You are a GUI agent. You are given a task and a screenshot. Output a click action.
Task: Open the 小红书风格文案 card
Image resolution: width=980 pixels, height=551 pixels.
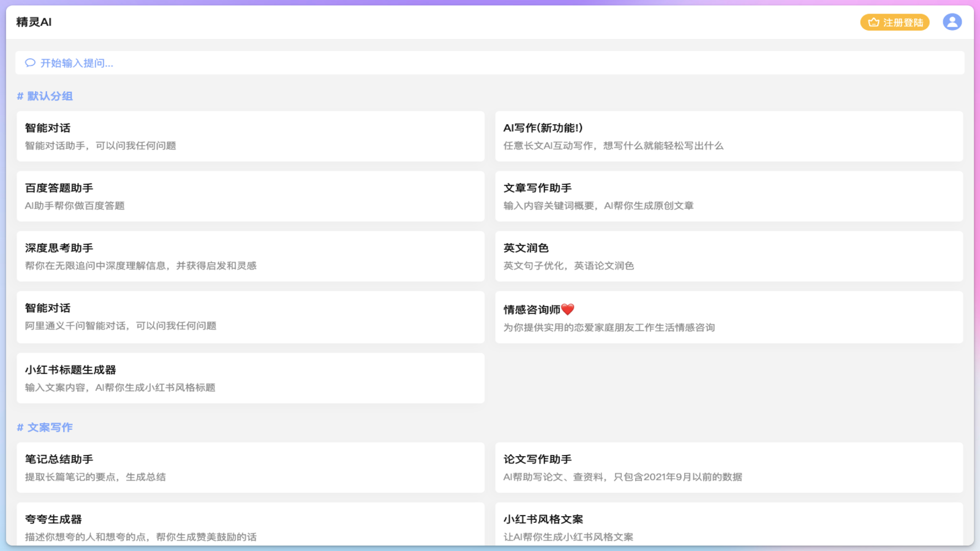pyautogui.click(x=729, y=525)
